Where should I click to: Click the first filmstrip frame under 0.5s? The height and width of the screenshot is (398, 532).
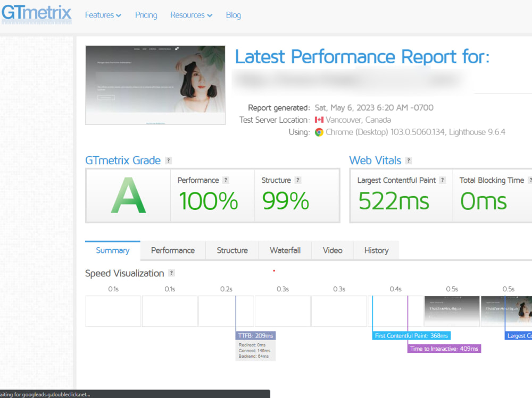pyautogui.click(x=452, y=311)
